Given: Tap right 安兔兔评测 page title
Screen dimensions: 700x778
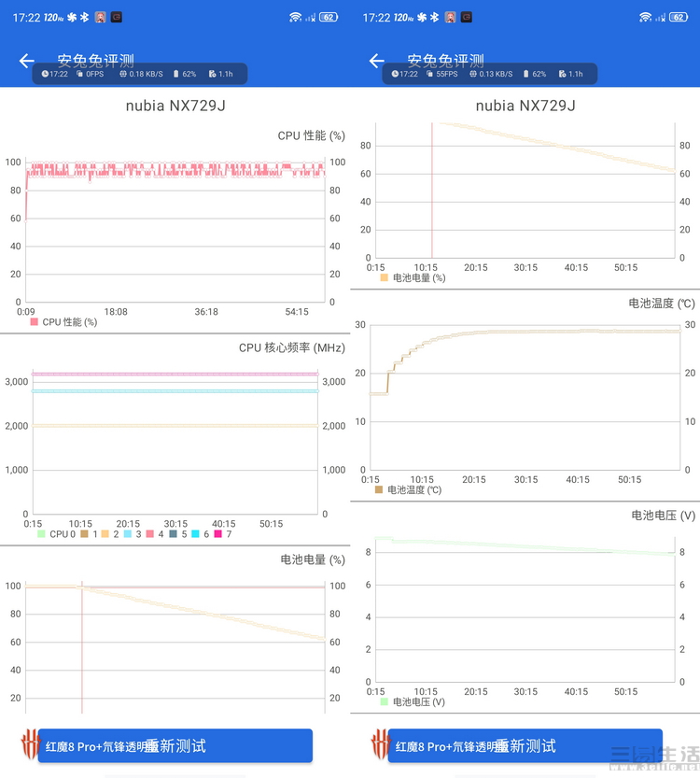Looking at the screenshot, I should click(x=446, y=61).
